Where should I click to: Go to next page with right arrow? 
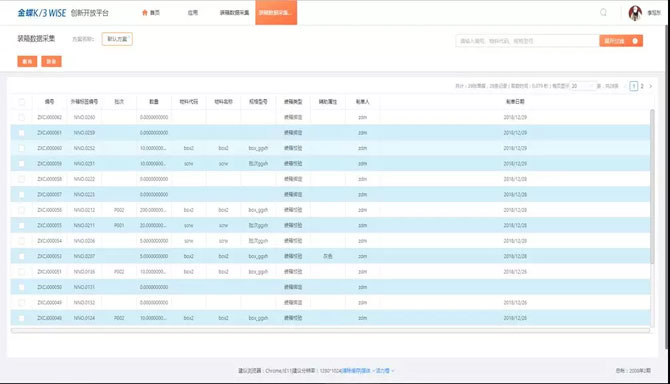651,86
